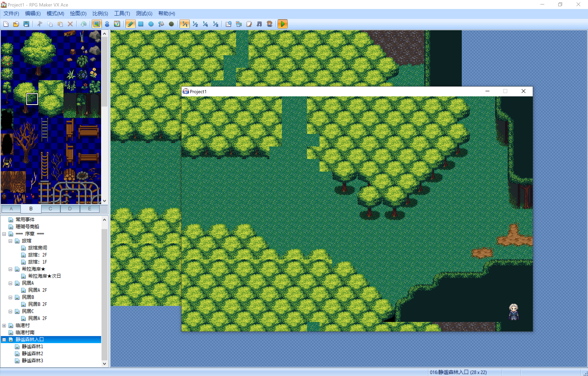Open the Script Editor icon
The height and width of the screenshot is (376, 588).
pyautogui.click(x=249, y=24)
